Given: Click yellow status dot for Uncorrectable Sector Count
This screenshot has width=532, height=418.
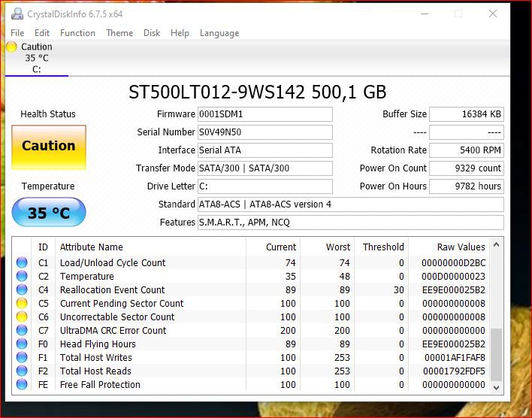Looking at the screenshot, I should coord(22,317).
